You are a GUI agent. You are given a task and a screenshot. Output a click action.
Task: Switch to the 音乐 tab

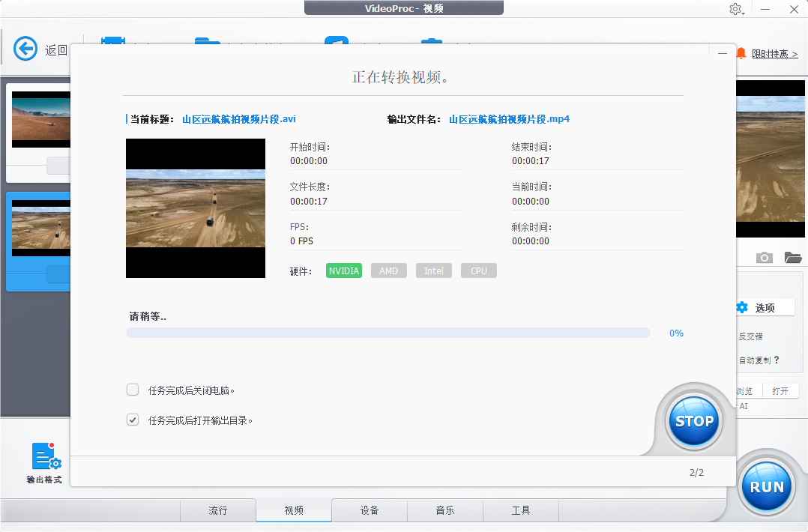click(x=444, y=510)
